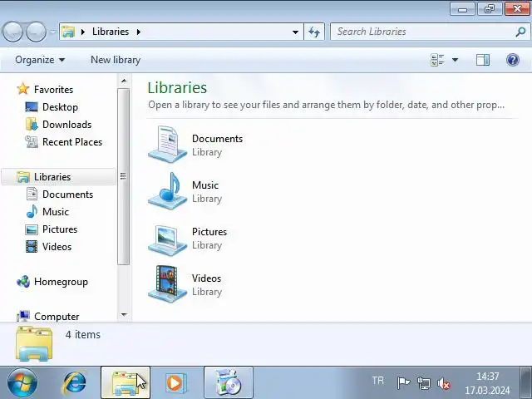Open the Music library note icon
Viewport: 532px width, 399px height.
click(167, 190)
